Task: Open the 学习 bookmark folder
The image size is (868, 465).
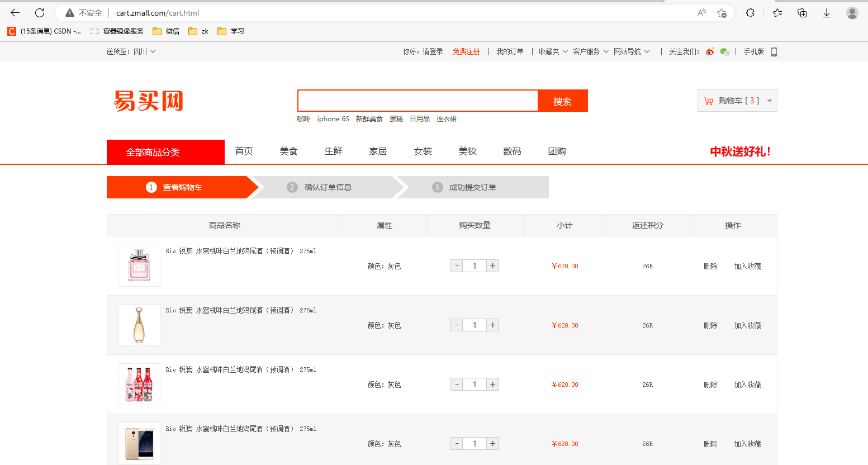Action: point(231,31)
